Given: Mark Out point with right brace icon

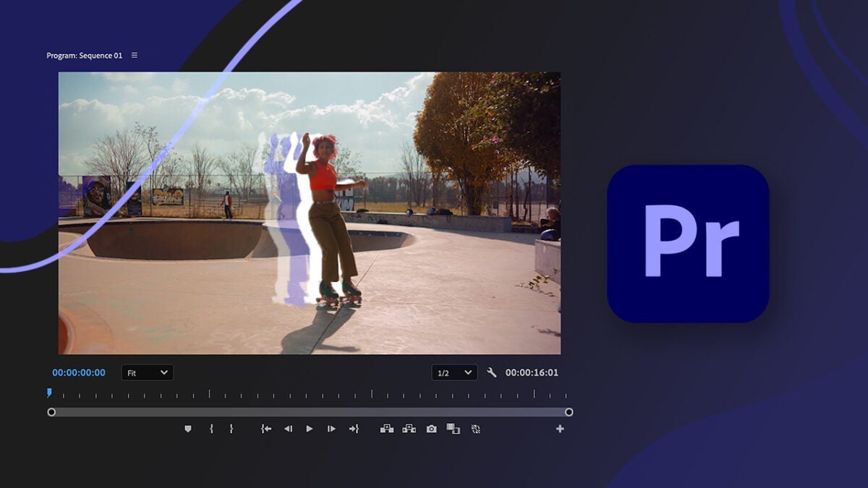Looking at the screenshot, I should [x=231, y=429].
